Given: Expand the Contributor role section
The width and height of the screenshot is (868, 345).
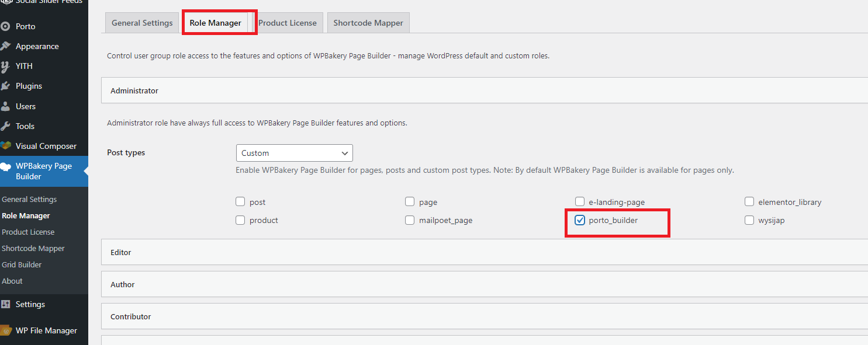Looking at the screenshot, I should point(485,316).
